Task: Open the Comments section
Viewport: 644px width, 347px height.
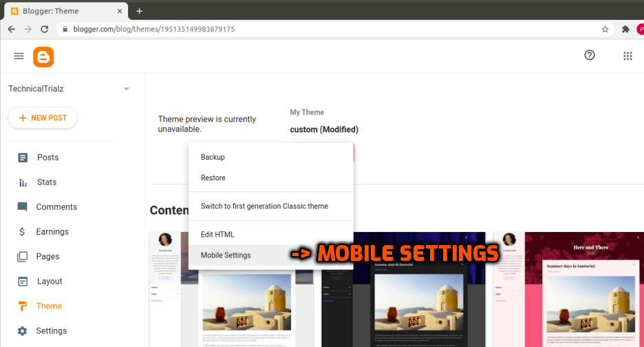Action: 56,207
